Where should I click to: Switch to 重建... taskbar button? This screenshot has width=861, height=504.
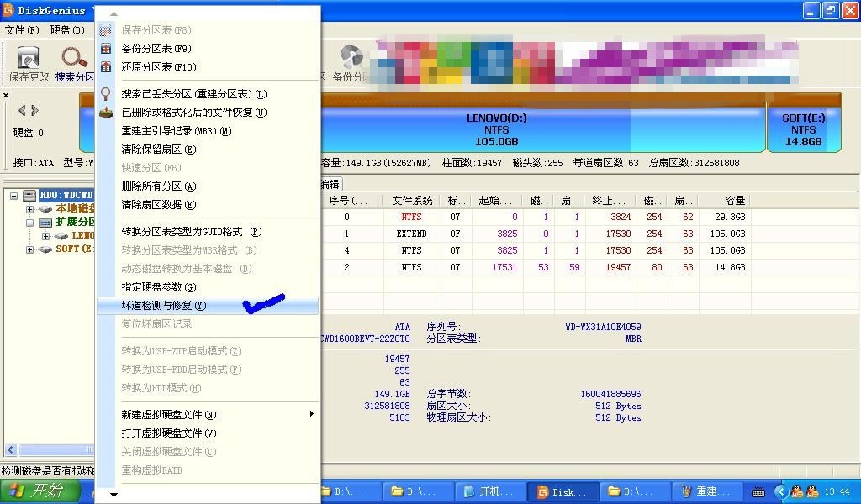coord(706,491)
